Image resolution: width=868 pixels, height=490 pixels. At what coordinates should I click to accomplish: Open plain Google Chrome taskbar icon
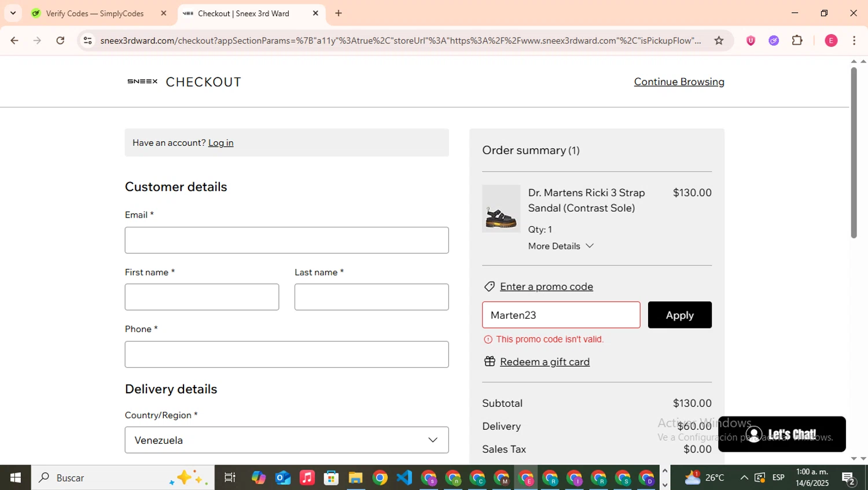[380, 477]
